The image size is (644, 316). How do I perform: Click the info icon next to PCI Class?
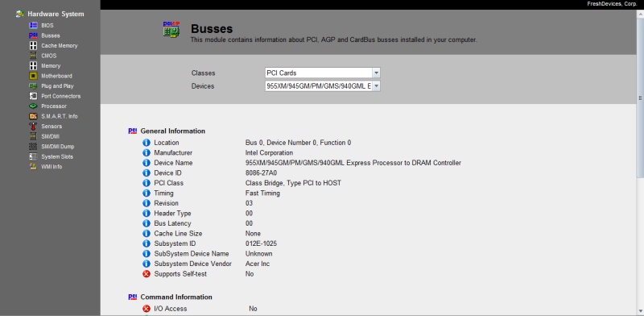point(147,183)
